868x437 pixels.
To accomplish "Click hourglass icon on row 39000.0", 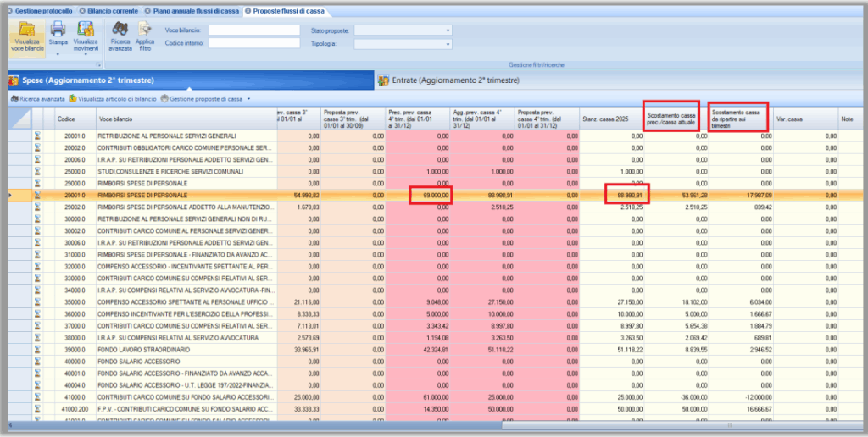I will pos(37,348).
